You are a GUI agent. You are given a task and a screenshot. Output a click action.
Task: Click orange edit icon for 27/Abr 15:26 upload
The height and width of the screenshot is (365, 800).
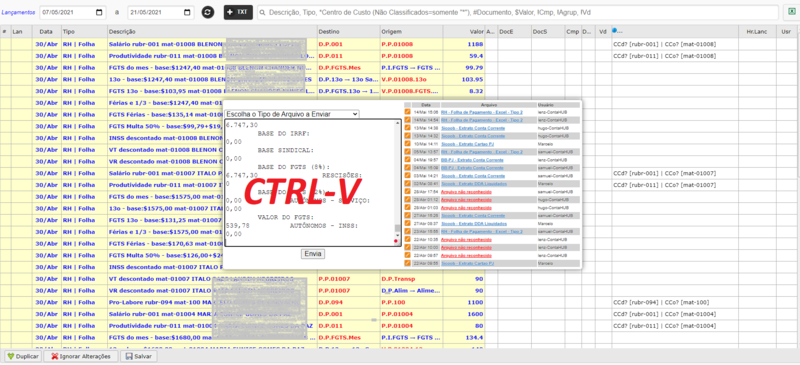[x=408, y=215]
